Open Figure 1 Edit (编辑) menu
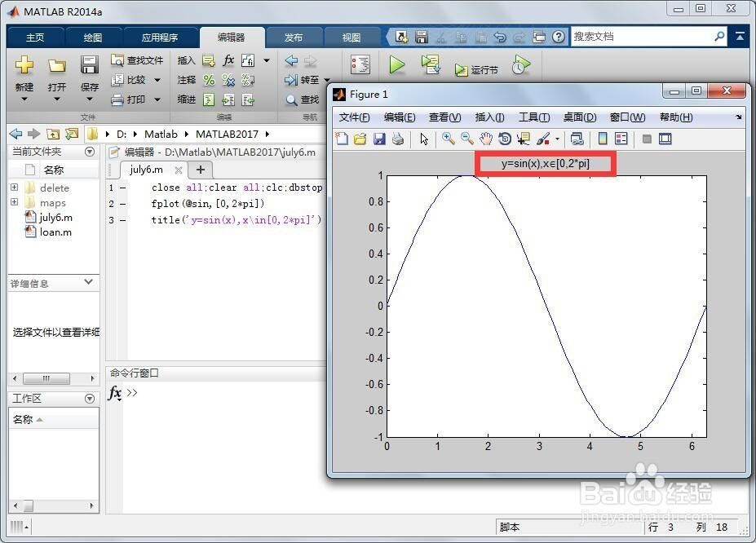Image resolution: width=756 pixels, height=543 pixels. point(400,117)
